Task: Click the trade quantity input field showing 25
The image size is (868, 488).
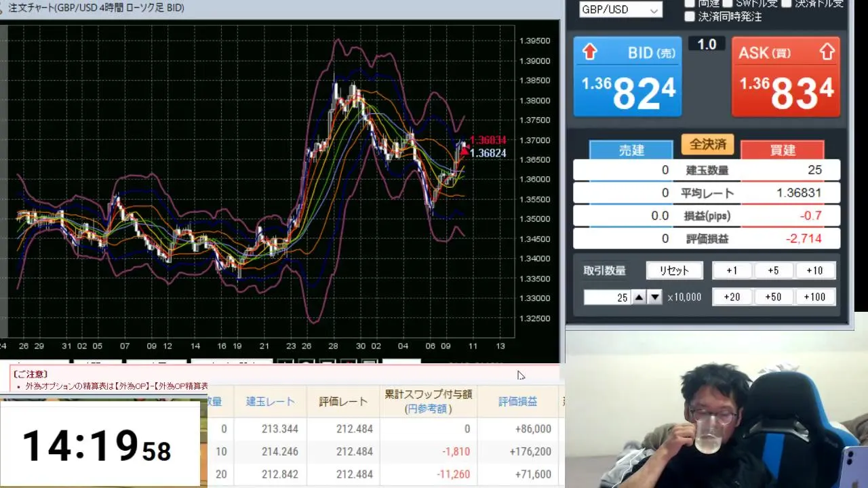Action: [607, 297]
